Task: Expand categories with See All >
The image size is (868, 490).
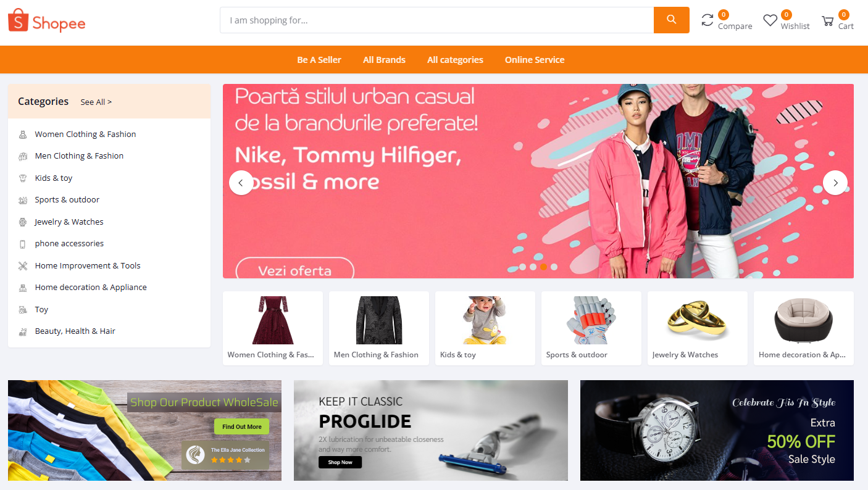Action: click(x=96, y=102)
